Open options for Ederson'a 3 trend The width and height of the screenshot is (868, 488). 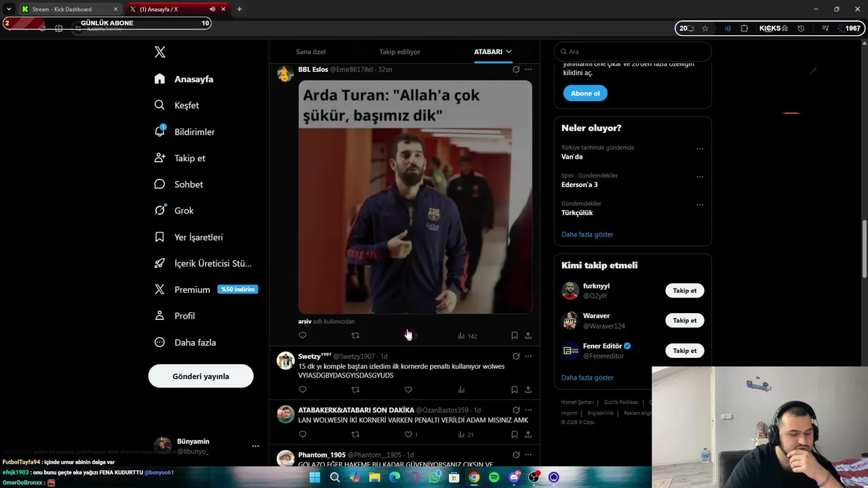click(700, 177)
